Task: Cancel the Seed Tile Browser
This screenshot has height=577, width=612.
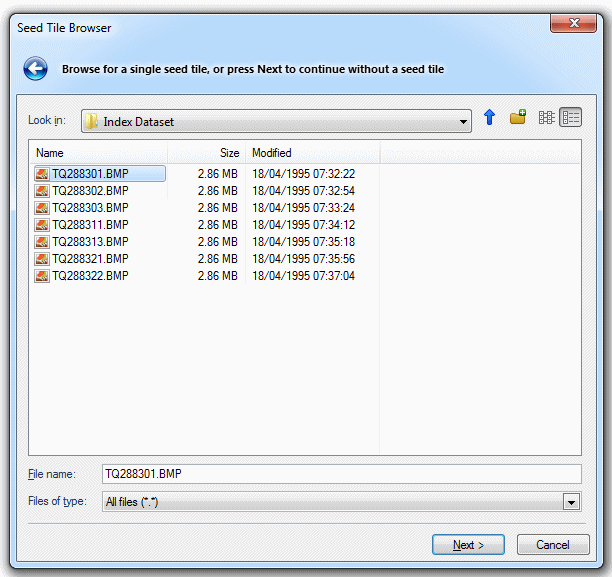Action: (x=553, y=545)
